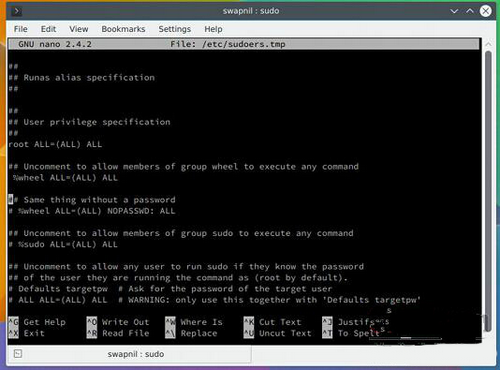Open the Settings menu
The height and width of the screenshot is (370, 500).
coord(175,29)
